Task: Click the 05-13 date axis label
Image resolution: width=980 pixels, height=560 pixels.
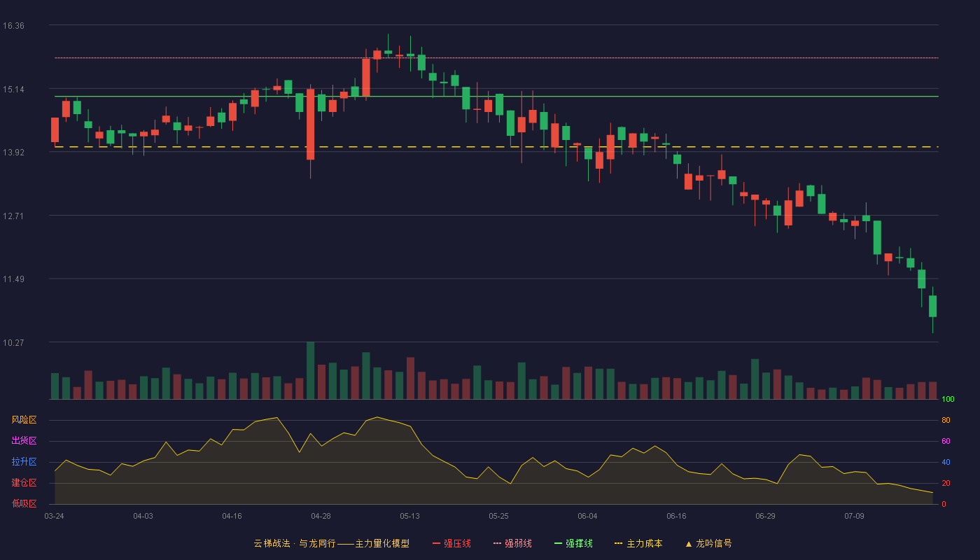Action: pyautogui.click(x=409, y=516)
